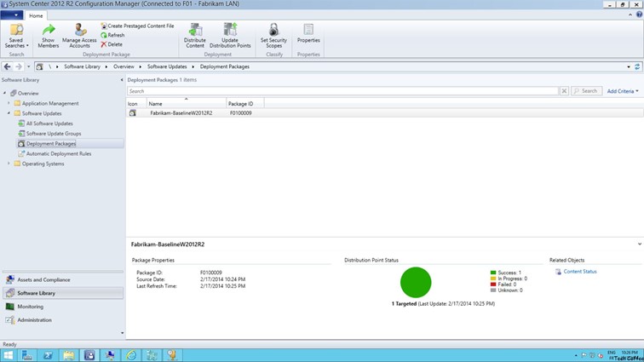Click the package icon in list row
This screenshot has height=362, width=644.
tap(133, 113)
